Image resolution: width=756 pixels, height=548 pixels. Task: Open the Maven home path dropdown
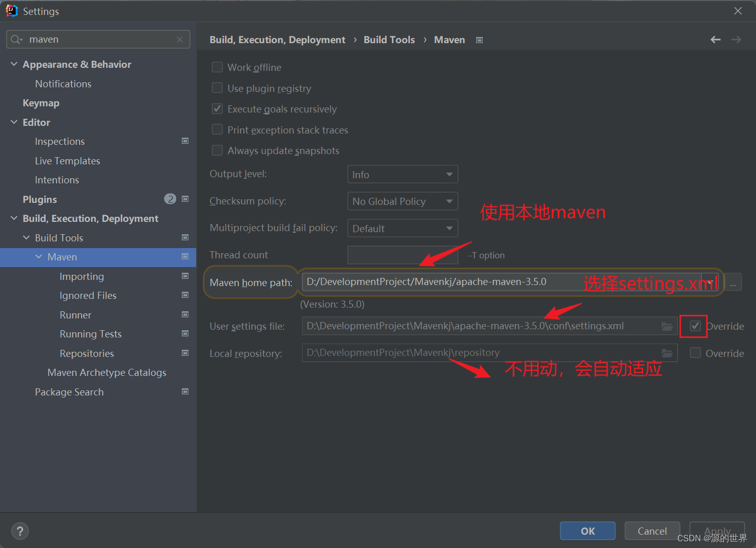click(710, 282)
